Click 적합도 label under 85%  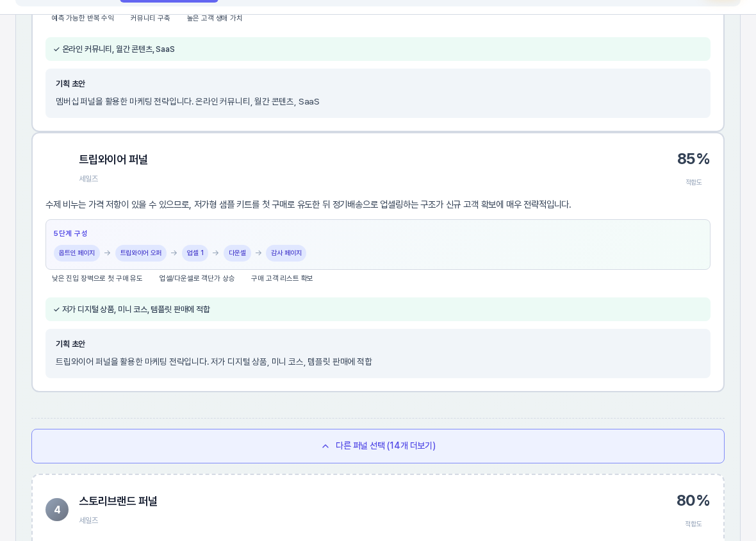(x=694, y=182)
